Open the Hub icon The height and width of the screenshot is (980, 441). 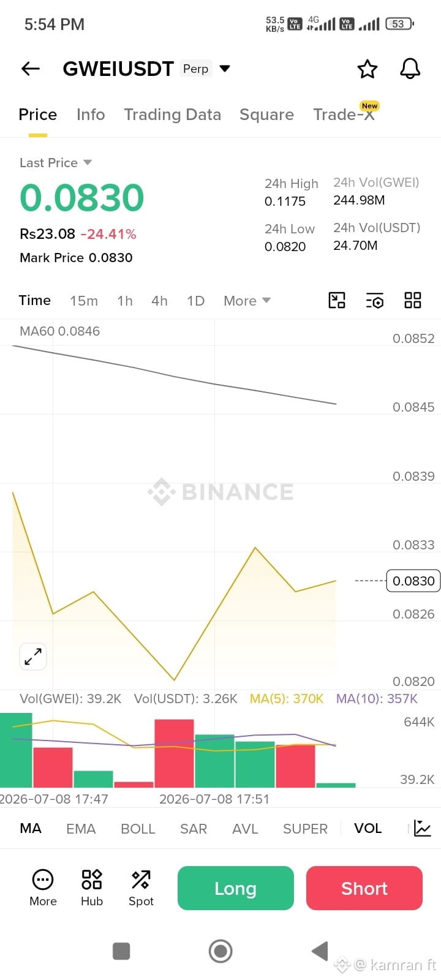[92, 888]
